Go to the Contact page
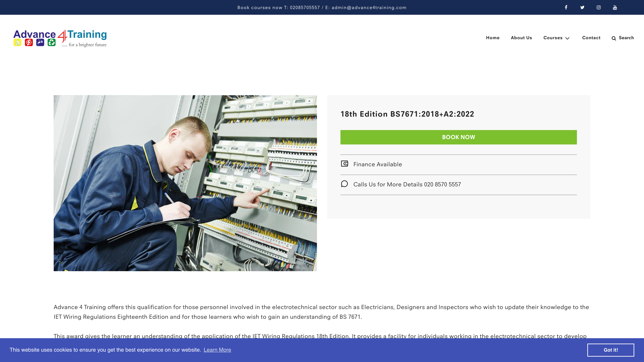 pyautogui.click(x=591, y=38)
